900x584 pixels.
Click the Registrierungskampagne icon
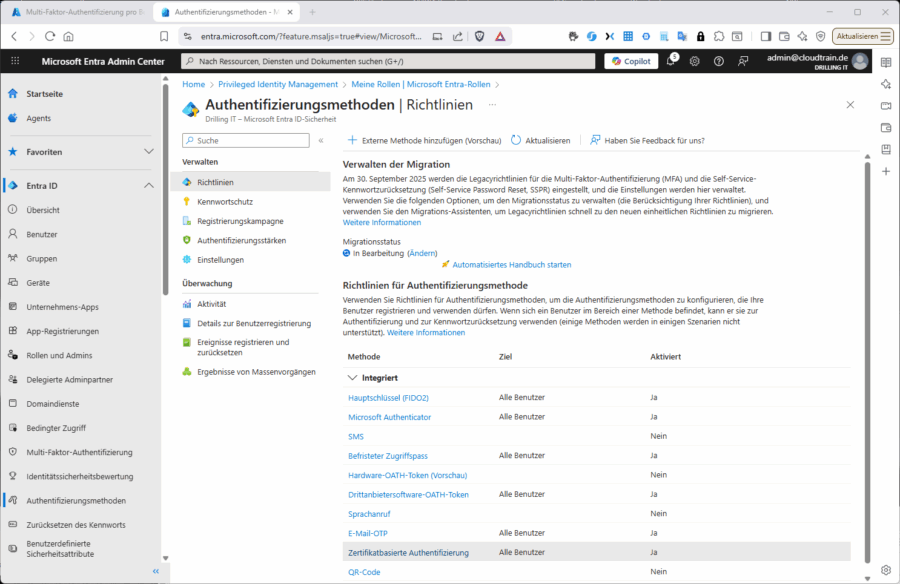187,221
